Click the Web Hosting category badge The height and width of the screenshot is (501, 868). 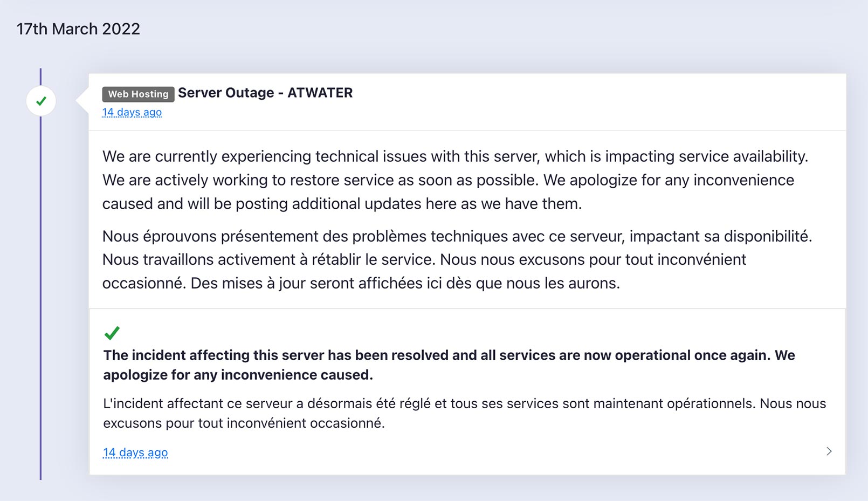138,94
